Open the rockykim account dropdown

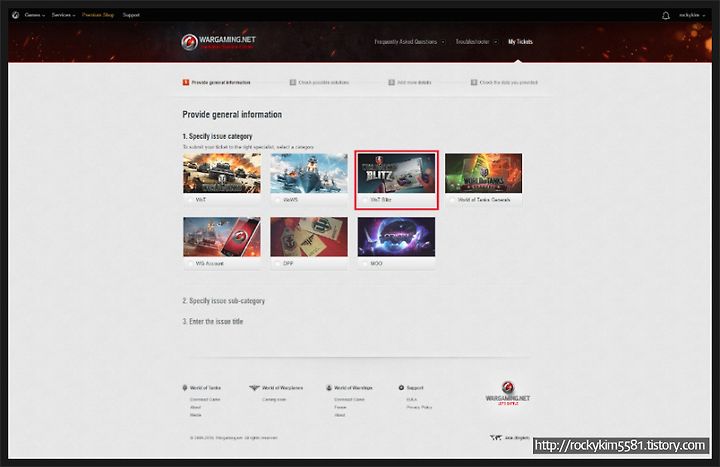click(692, 15)
